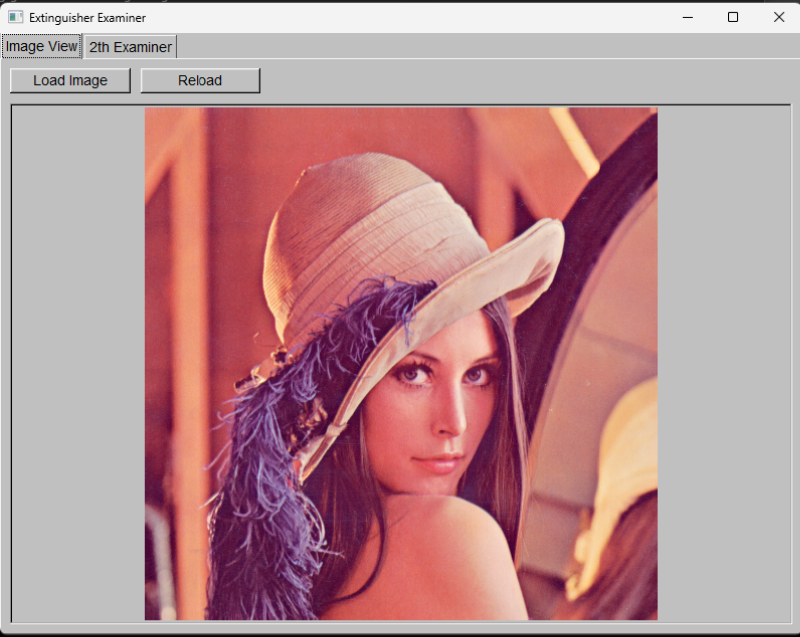Close the Extinguisher Examiner window
This screenshot has width=800, height=637.
779,17
